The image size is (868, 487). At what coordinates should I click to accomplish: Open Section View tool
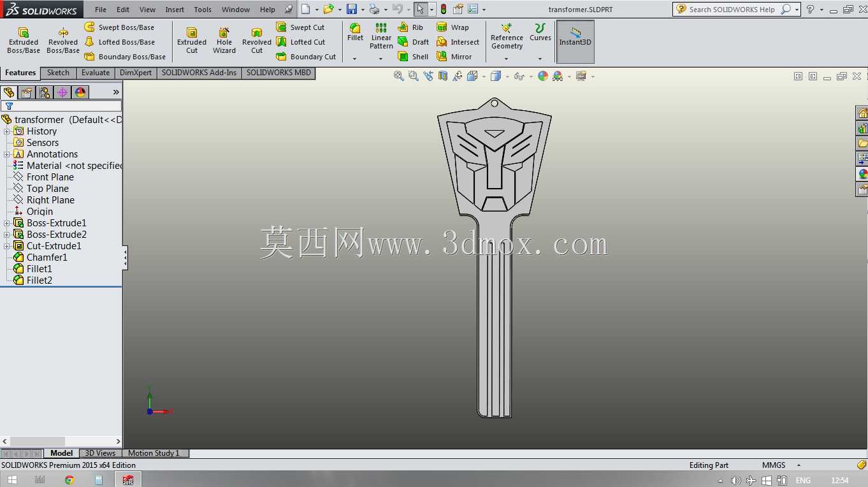(x=443, y=76)
